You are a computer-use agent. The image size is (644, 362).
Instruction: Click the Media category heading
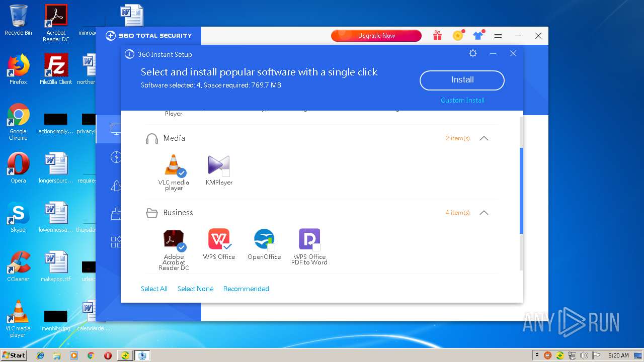pos(174,138)
